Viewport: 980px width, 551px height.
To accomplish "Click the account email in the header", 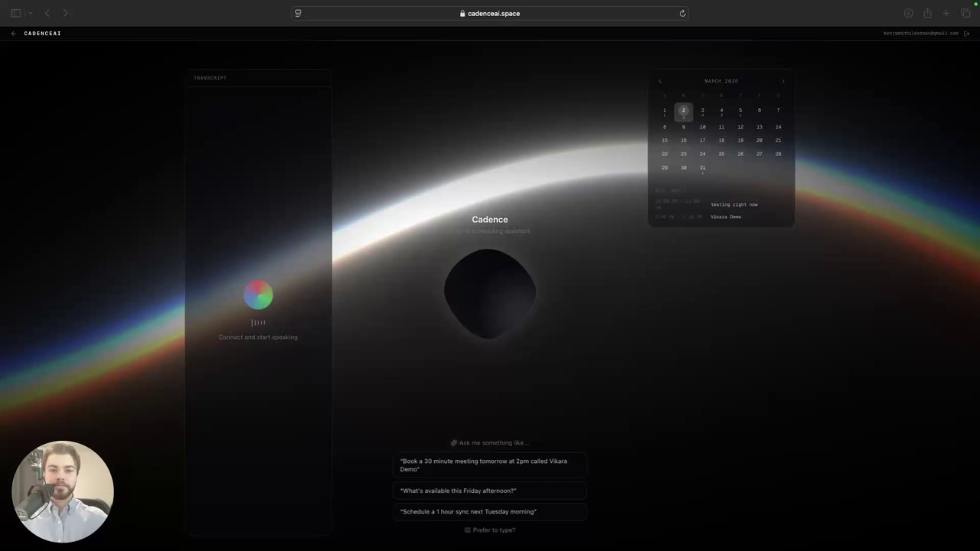I will pyautogui.click(x=920, y=34).
